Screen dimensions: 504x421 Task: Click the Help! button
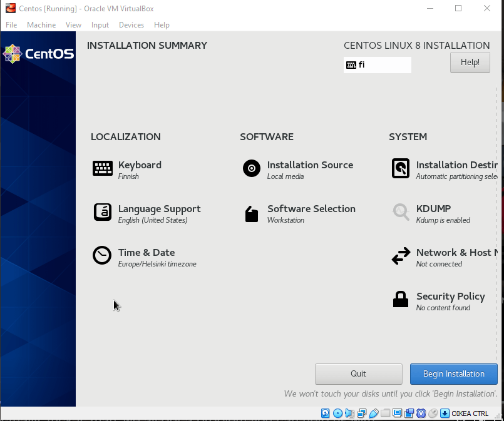470,63
